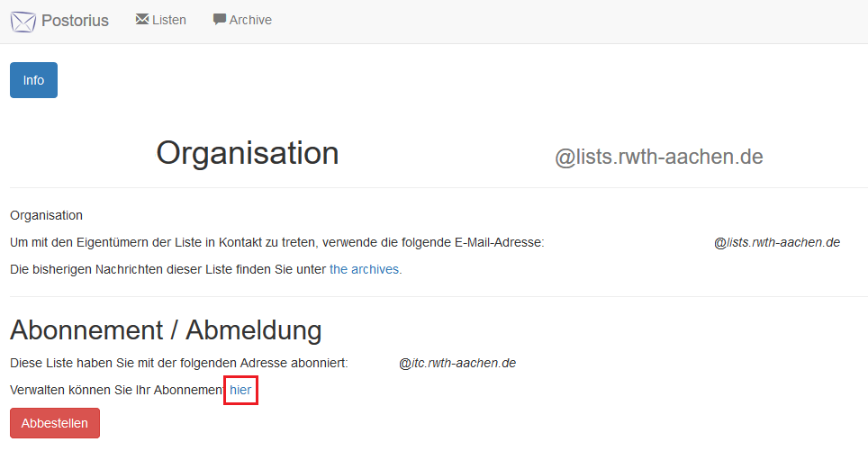This screenshot has height=469, width=868.
Task: Click the "Abonnement / Abmeldung" heading
Action: 166,329
